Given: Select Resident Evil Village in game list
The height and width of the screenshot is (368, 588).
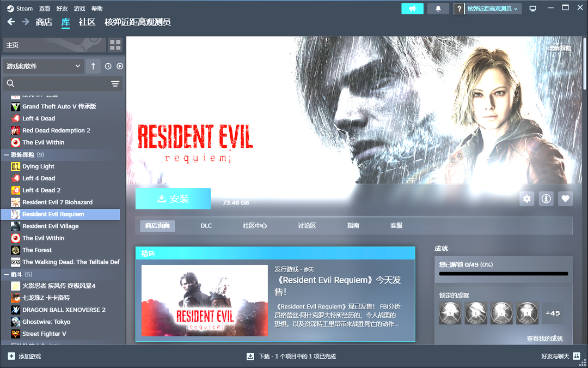Looking at the screenshot, I should tap(50, 226).
